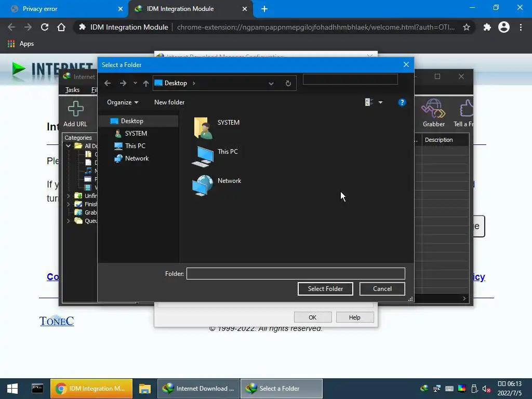Click OK in the IDM Configuration dialog
Viewport: 532px width, 399px height.
312,317
